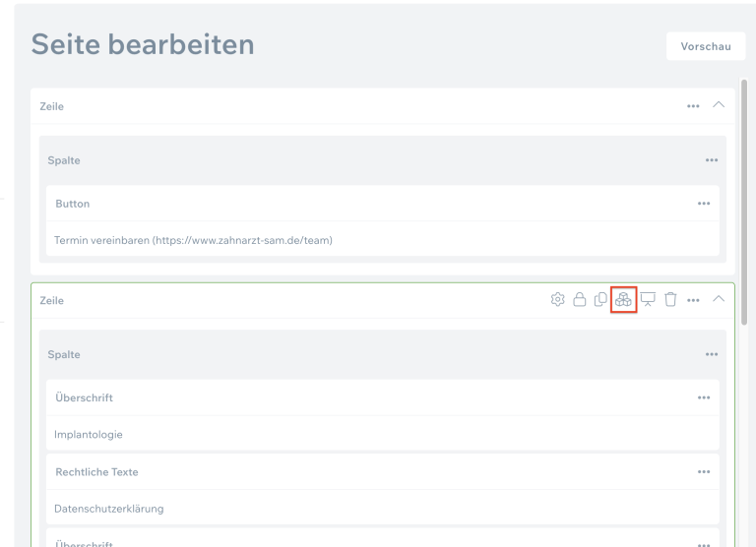Click the lock icon on second Zeile
Image resolution: width=756 pixels, height=547 pixels.
(580, 299)
